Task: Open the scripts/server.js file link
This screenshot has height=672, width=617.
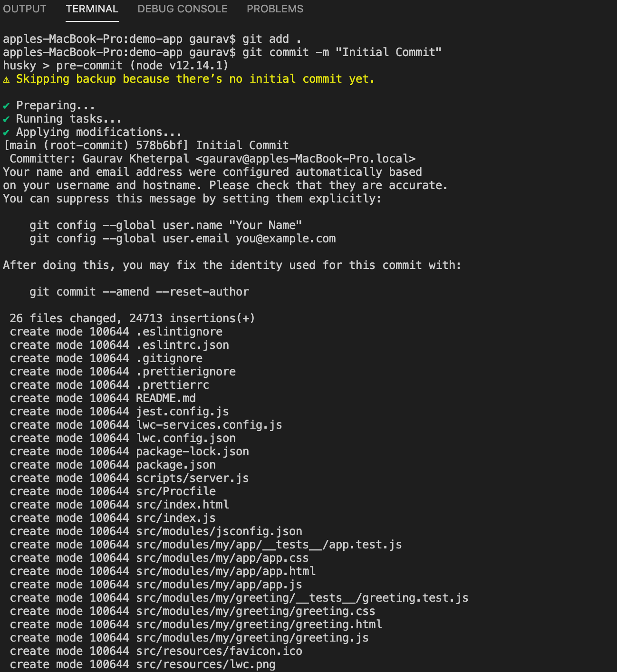Action: (192, 478)
